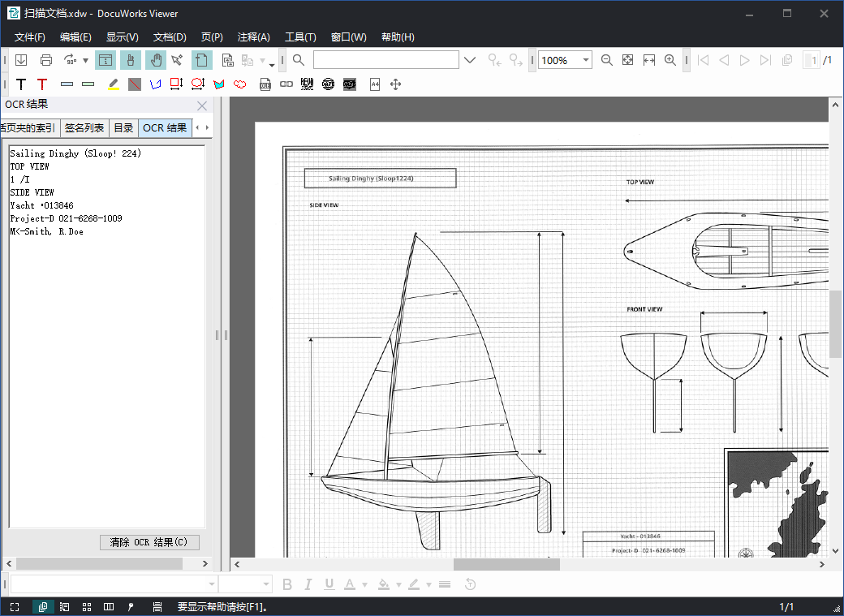Click the black text annotation tool
844x616 pixels.
pos(21,84)
